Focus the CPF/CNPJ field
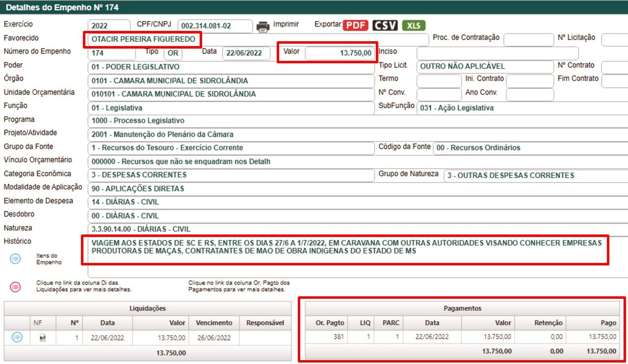Viewport: 628px width, 364px height. pos(214,26)
